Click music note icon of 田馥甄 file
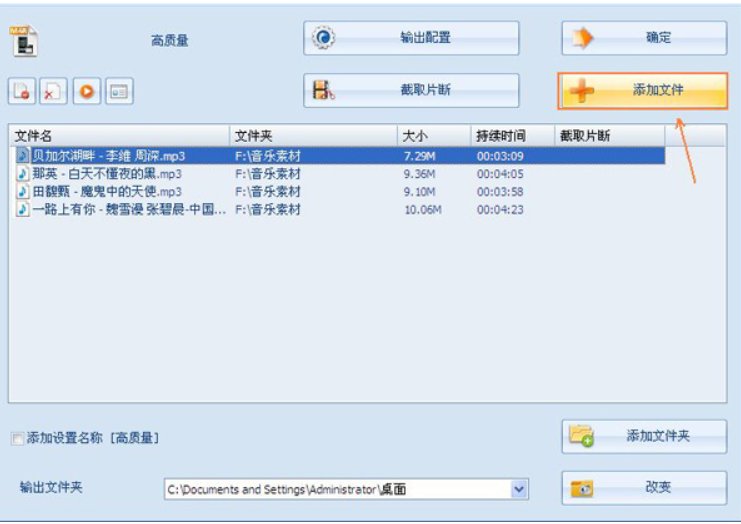 point(23,192)
